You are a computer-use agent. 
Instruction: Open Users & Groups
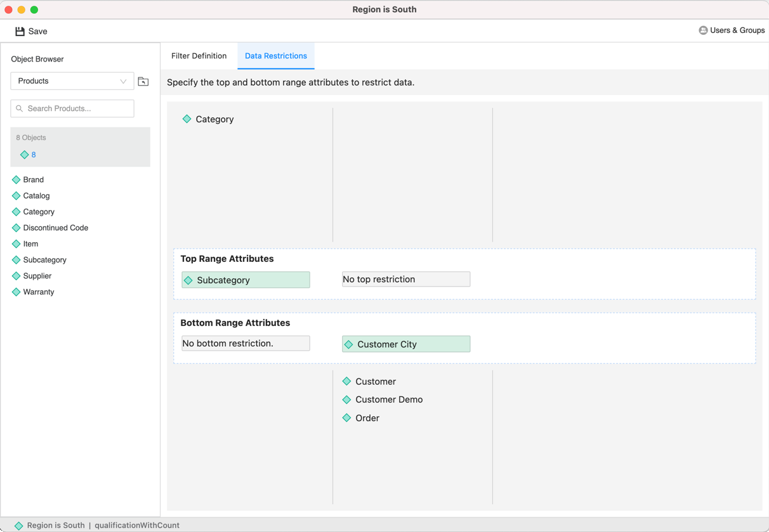click(x=732, y=30)
